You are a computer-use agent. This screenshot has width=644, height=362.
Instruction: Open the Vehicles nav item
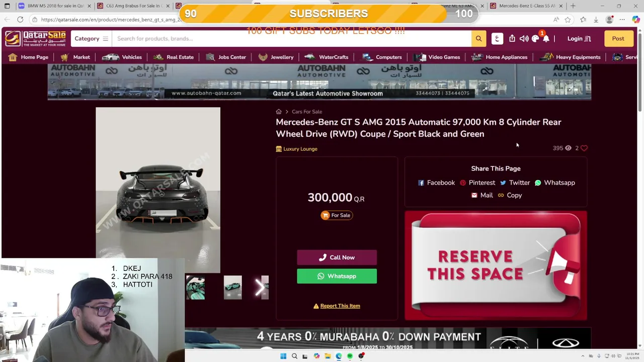coord(122,57)
